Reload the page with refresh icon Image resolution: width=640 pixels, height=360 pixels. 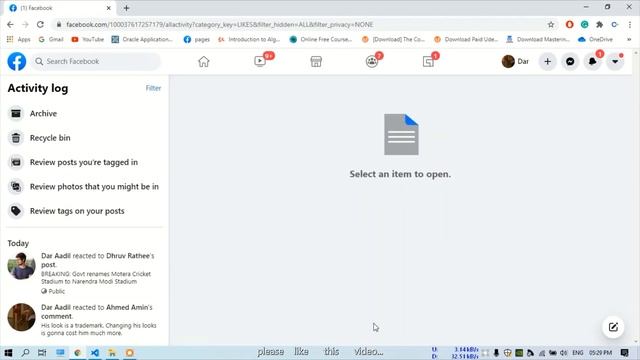[x=40, y=24]
